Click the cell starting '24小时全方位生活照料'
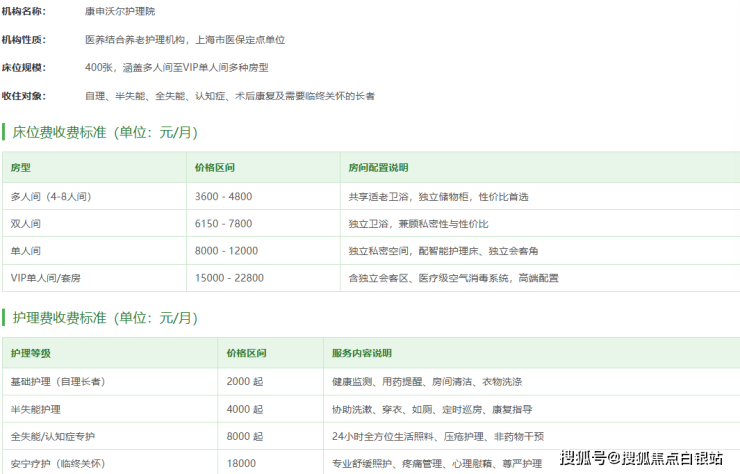 [532, 436]
